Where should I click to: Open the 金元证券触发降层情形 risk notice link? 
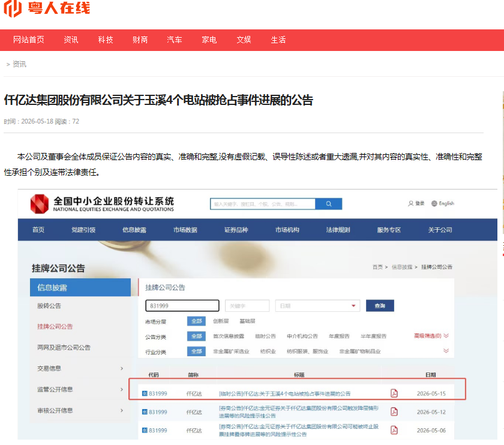(x=299, y=412)
